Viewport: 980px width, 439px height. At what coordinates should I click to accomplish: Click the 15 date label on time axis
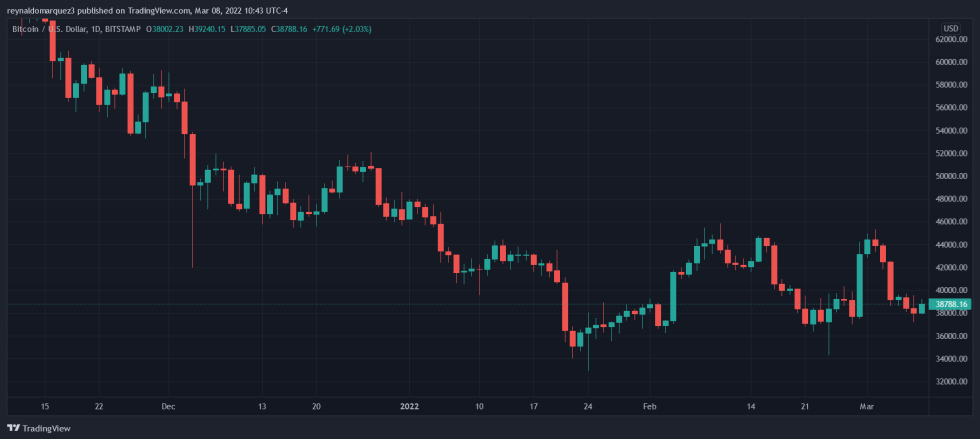(44, 406)
